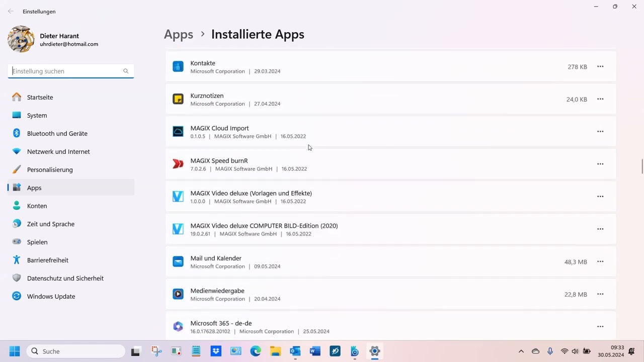
Task: Open Datenschutz und Sicherheit settings
Action: point(71,278)
